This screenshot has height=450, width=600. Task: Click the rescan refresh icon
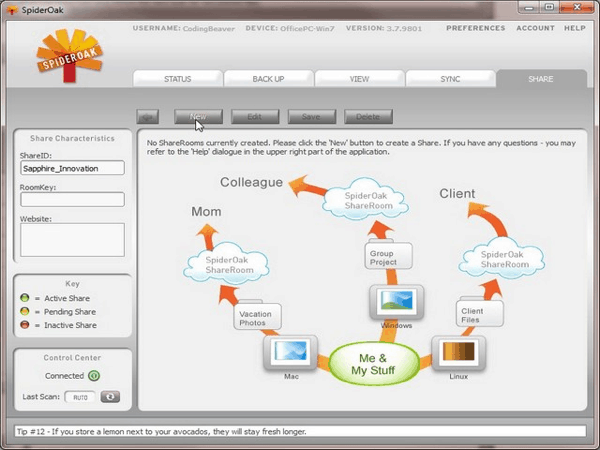[x=111, y=397]
